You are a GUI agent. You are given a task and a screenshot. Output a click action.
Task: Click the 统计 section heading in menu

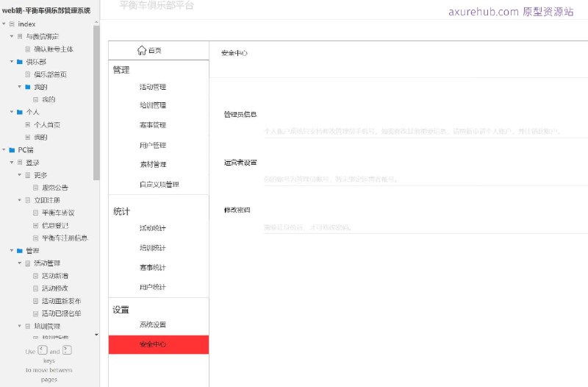click(x=121, y=211)
